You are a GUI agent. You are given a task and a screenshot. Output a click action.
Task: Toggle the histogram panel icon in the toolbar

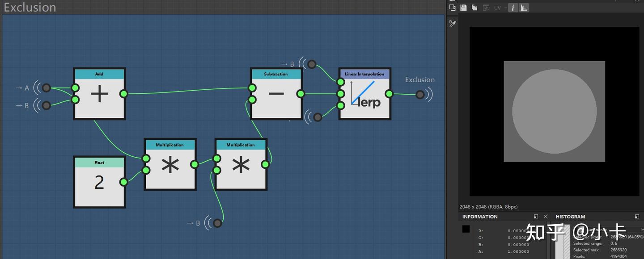524,8
